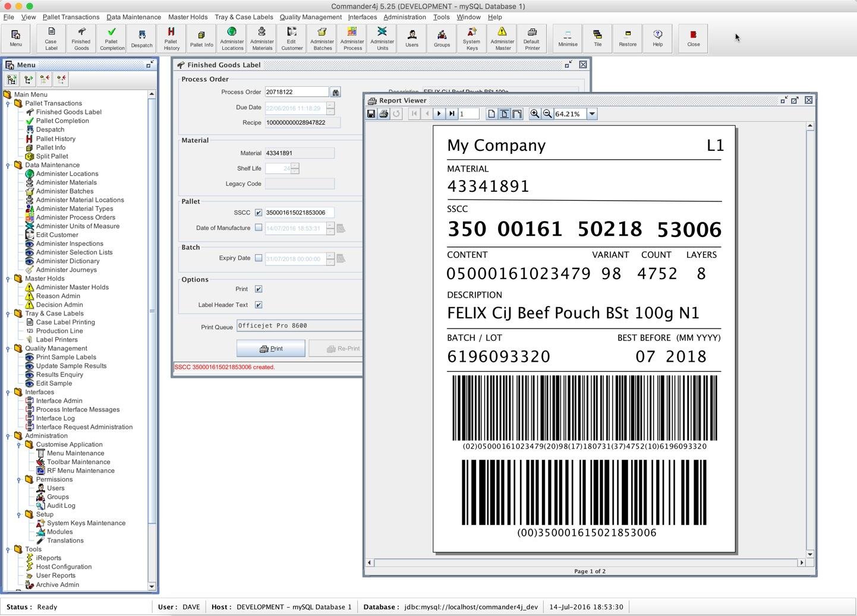The width and height of the screenshot is (857, 616).
Task: Open the zoom percentage dropdown in Report Viewer
Action: click(x=591, y=113)
